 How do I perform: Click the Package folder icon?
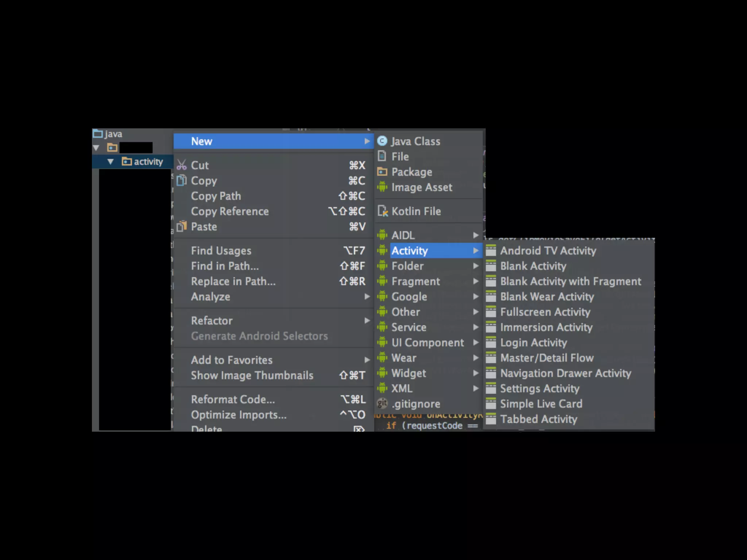click(x=382, y=172)
